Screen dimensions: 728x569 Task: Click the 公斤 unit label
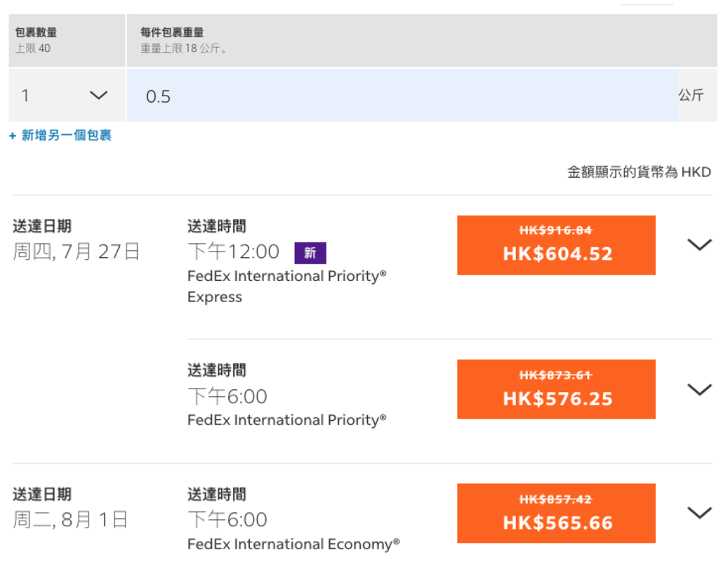691,96
